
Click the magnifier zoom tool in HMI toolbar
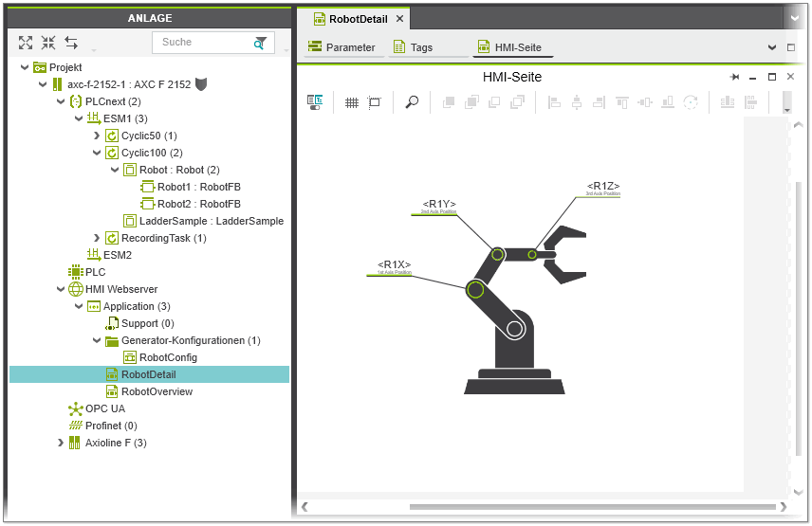[412, 102]
